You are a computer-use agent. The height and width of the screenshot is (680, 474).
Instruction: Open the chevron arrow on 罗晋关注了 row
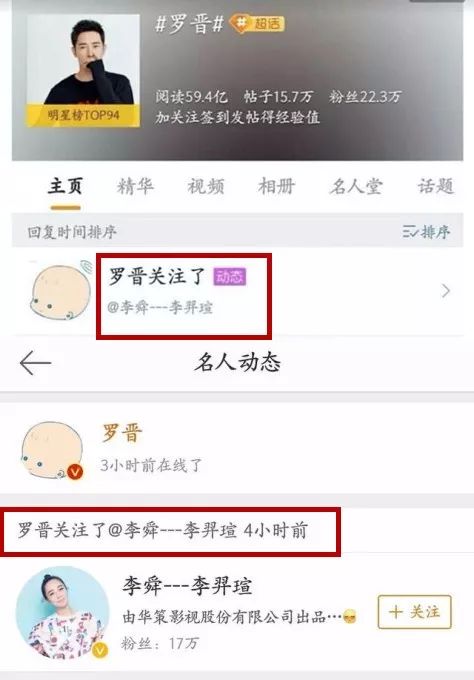pos(445,291)
